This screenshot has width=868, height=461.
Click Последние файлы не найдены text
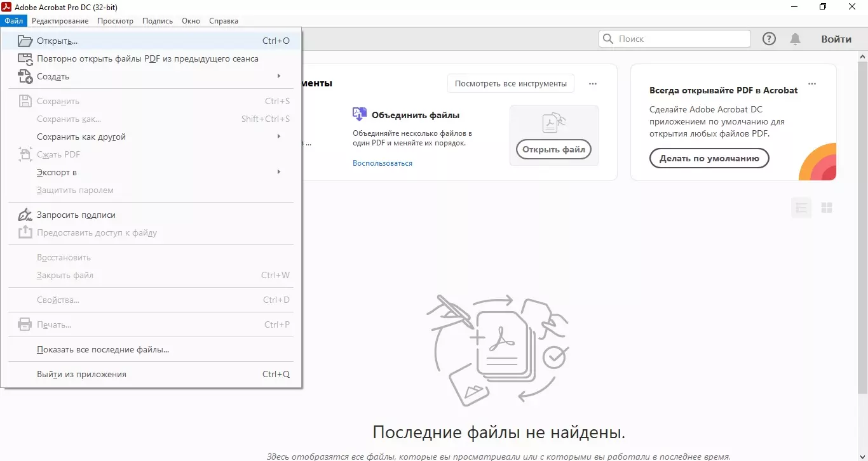point(499,432)
